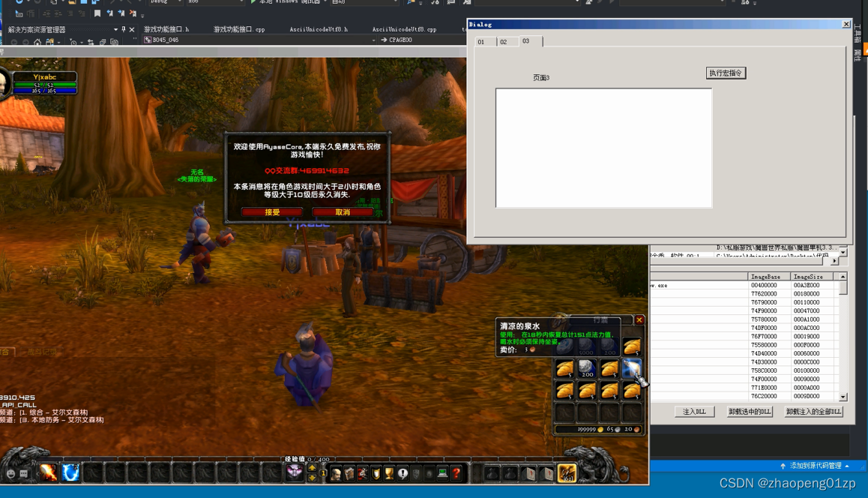868x498 pixels.
Task: Click the execute macro command button
Action: 726,73
